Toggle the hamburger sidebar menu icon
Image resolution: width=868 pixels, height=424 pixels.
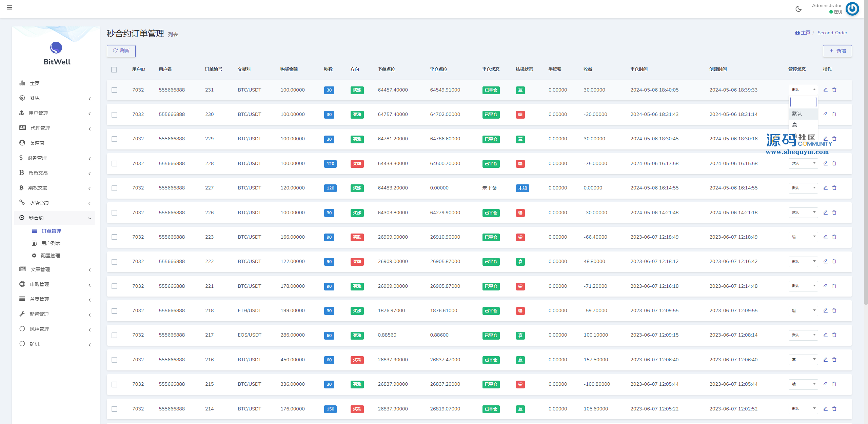click(x=9, y=7)
